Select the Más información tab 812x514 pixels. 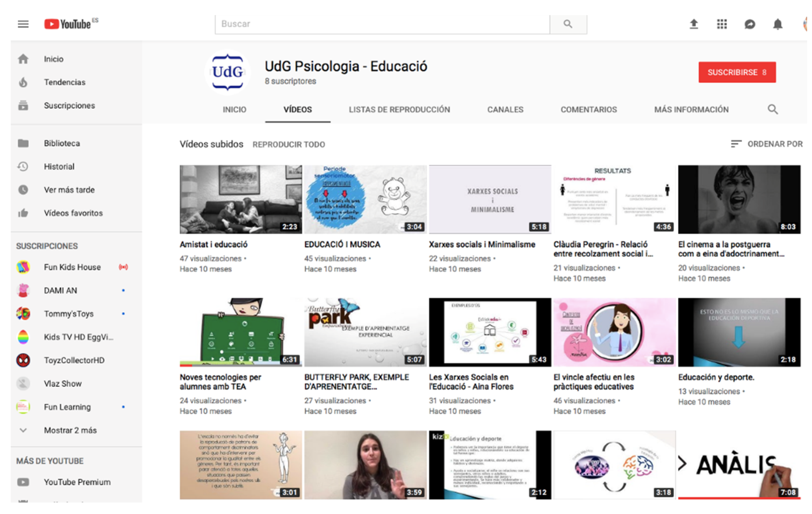(691, 110)
